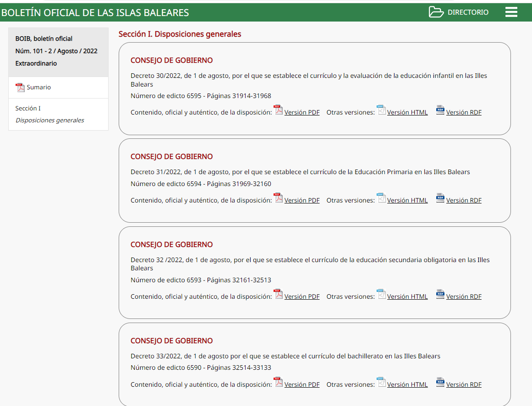Screen dimensions: 532x406
Task: Click the Directorio folder icon
Action: click(436, 12)
